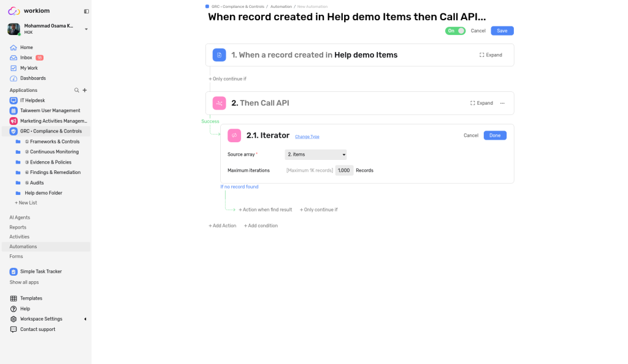
Task: Cancel the automation edits at top
Action: coord(478,31)
